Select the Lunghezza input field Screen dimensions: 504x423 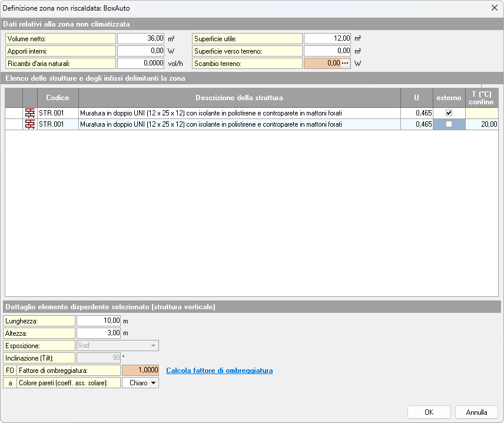[99, 321]
